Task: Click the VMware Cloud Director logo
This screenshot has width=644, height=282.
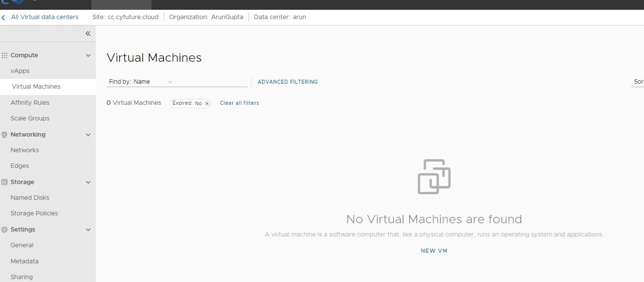Action: point(13,2)
